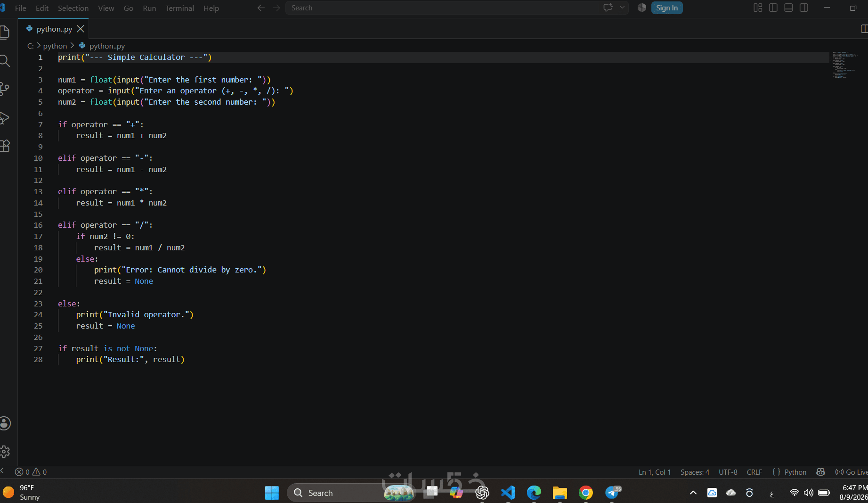Open the Explorer view in the activity bar
868x503 pixels.
[x=5, y=32]
